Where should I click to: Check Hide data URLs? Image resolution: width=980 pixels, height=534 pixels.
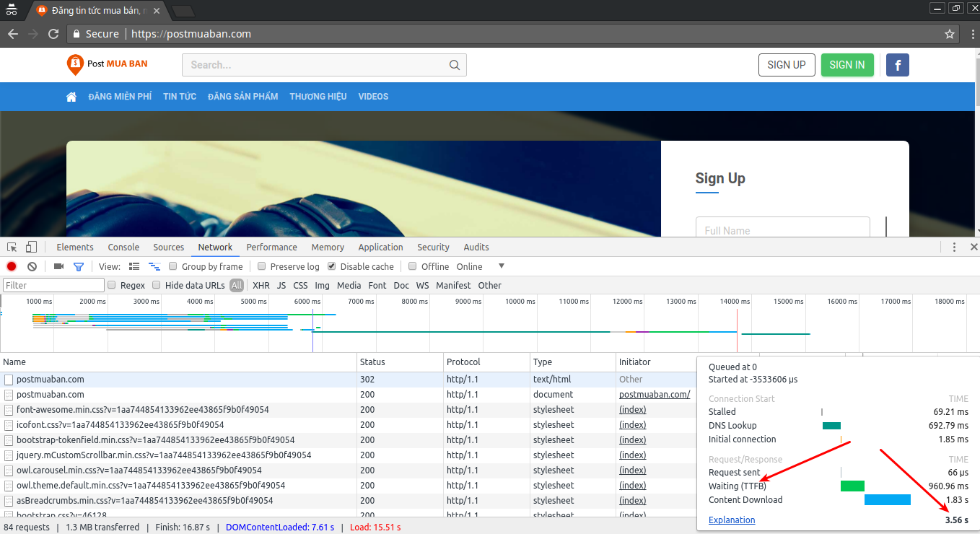157,285
